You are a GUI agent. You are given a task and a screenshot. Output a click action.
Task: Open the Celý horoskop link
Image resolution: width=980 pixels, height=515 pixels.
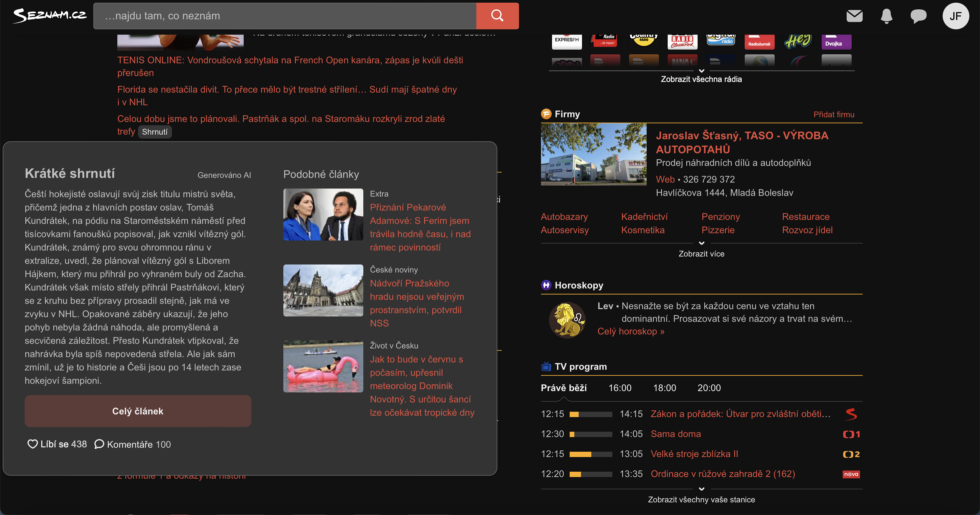click(630, 331)
